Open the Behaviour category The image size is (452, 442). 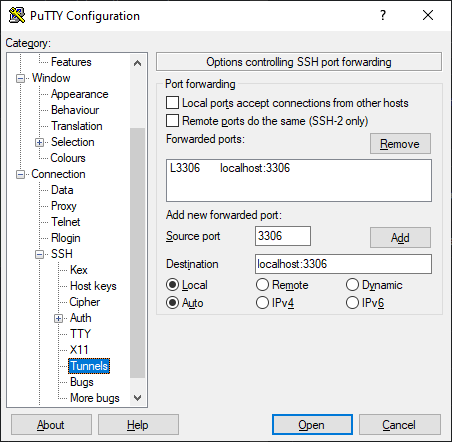click(75, 110)
